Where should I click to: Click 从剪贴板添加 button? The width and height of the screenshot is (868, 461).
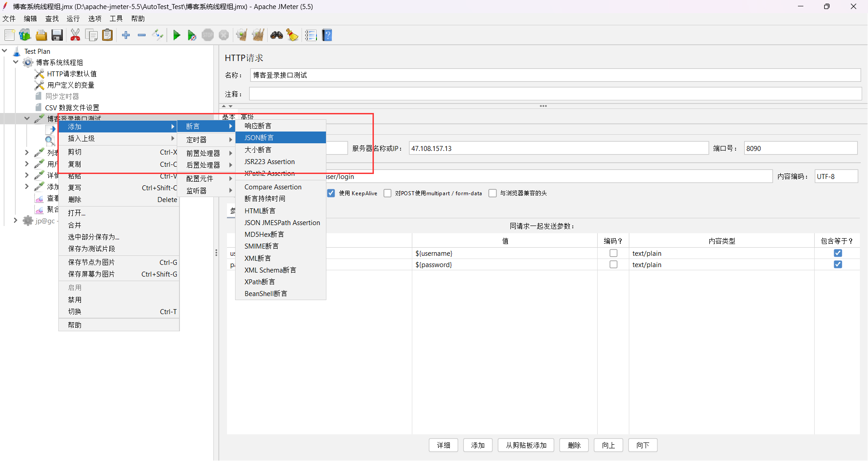tap(526, 445)
